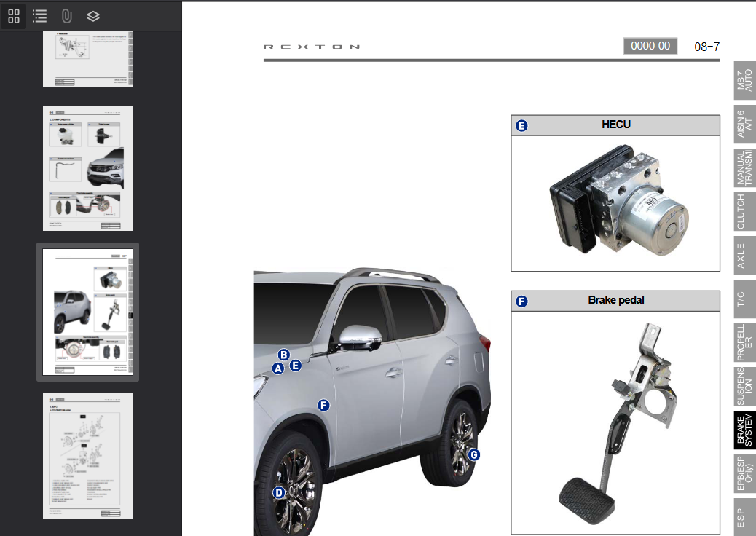Select the HECU heading text
This screenshot has width=756, height=536.
pyautogui.click(x=615, y=125)
